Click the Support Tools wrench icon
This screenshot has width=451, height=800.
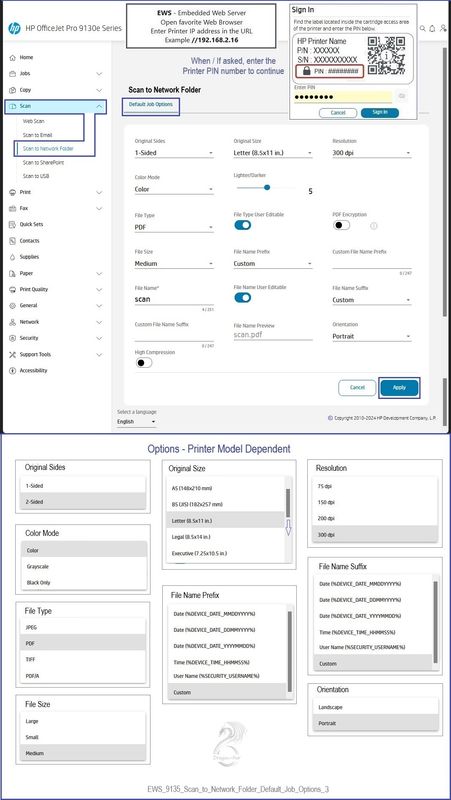(x=13, y=355)
